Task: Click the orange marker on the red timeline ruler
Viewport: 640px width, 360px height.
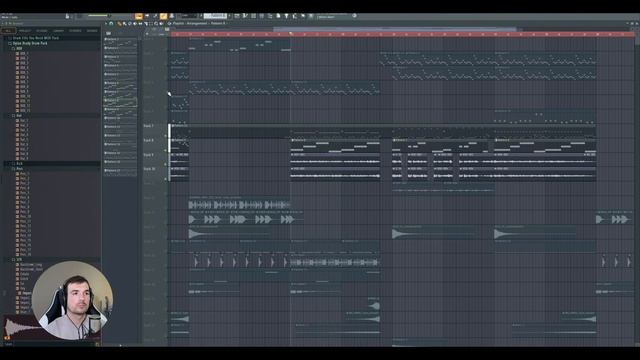Action: click(x=291, y=34)
